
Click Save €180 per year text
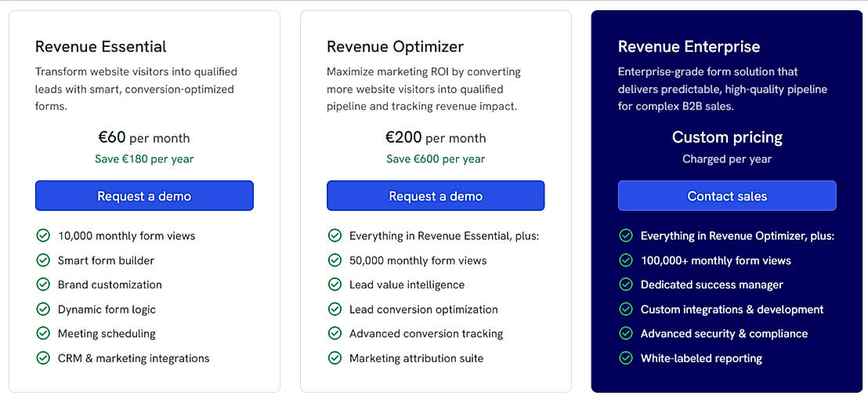point(144,159)
